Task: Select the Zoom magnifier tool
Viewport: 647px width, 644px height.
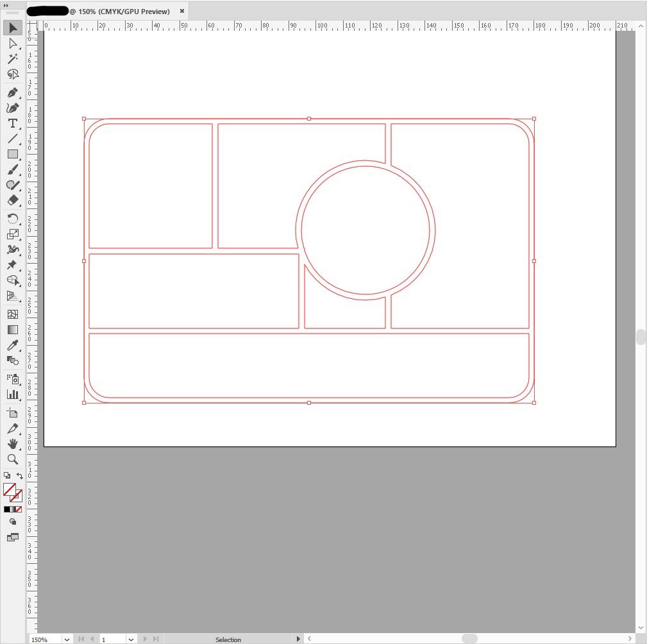Action: [13, 459]
